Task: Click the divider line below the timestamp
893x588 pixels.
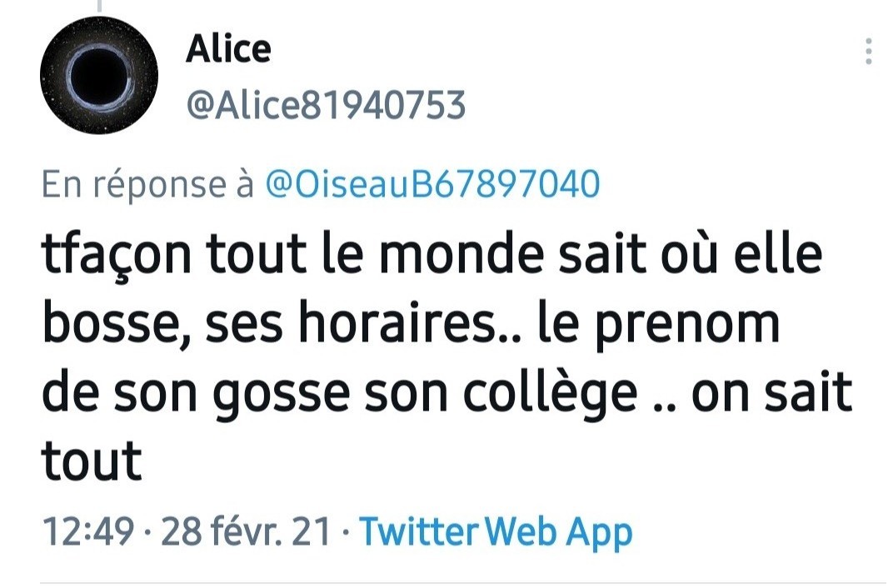Action: tap(446, 582)
